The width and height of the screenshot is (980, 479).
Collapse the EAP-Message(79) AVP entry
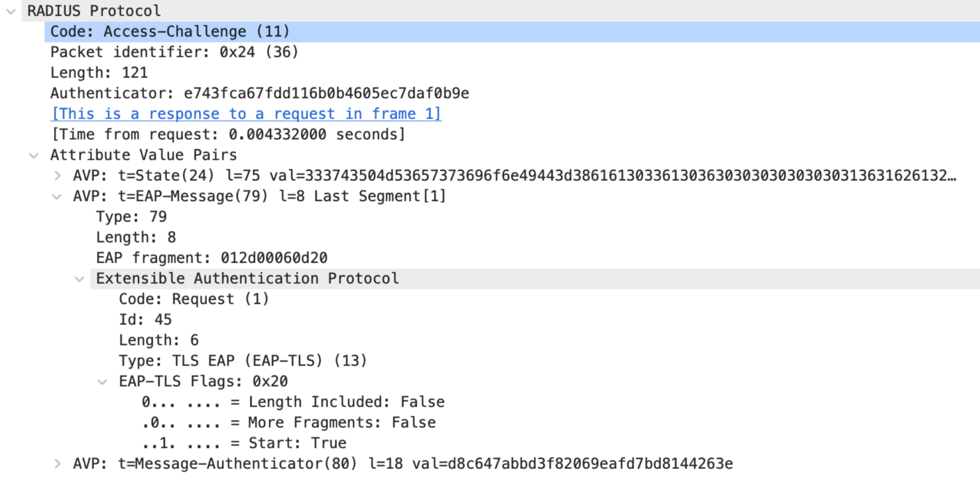pyautogui.click(x=56, y=196)
